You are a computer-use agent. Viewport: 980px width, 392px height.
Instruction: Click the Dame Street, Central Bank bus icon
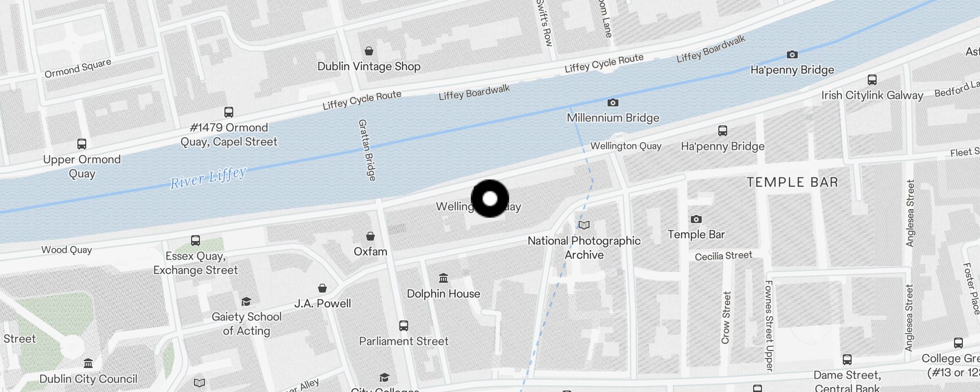847,360
